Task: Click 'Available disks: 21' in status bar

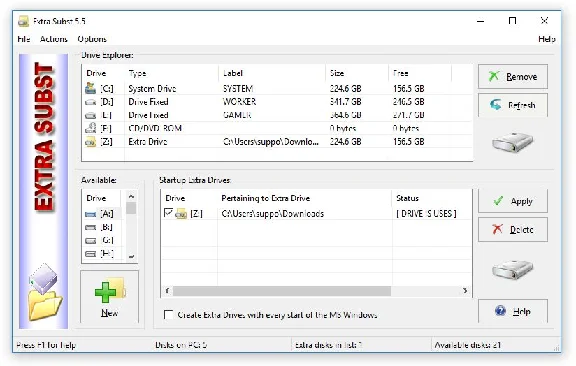Action: point(467,345)
